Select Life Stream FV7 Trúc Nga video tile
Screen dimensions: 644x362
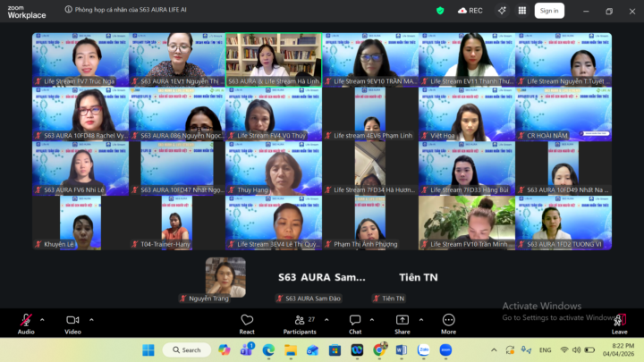pyautogui.click(x=80, y=60)
